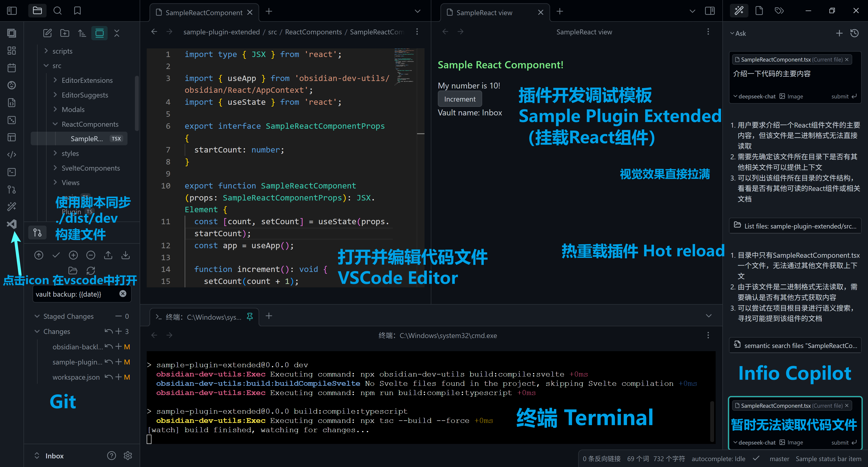This screenshot has width=868, height=467.
Task: Open the List files tool result
Action: [x=795, y=226]
